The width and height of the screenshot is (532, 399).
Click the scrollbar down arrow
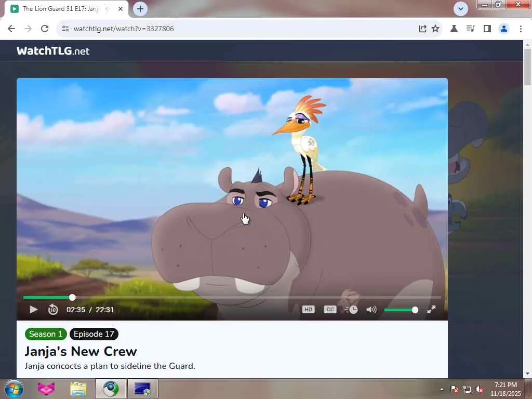(527, 374)
